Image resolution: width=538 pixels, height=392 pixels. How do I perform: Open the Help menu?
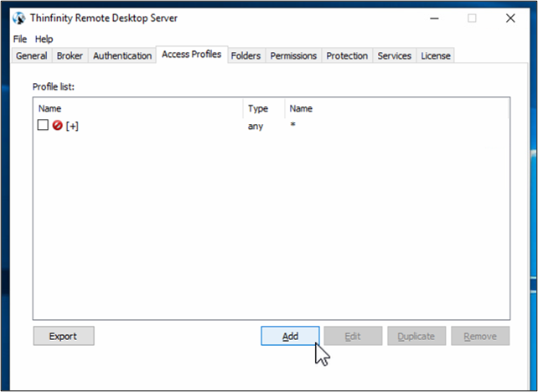coord(44,39)
